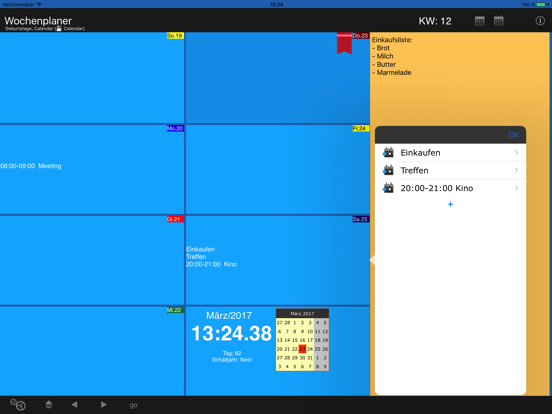This screenshot has height=414, width=552.
Task: Tap Einkaufen event on Saturday cell
Action: tap(200, 249)
